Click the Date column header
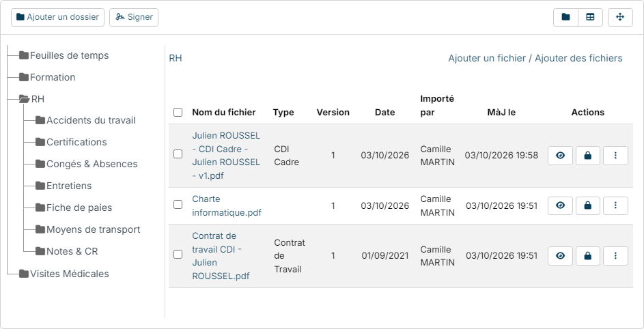Screen dimensions: 644x329 pyautogui.click(x=385, y=112)
